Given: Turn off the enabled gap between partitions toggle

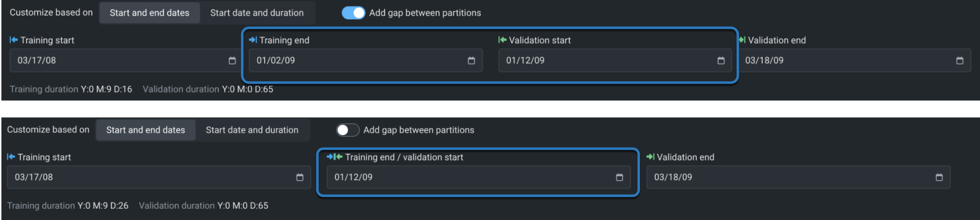Looking at the screenshot, I should 353,13.
